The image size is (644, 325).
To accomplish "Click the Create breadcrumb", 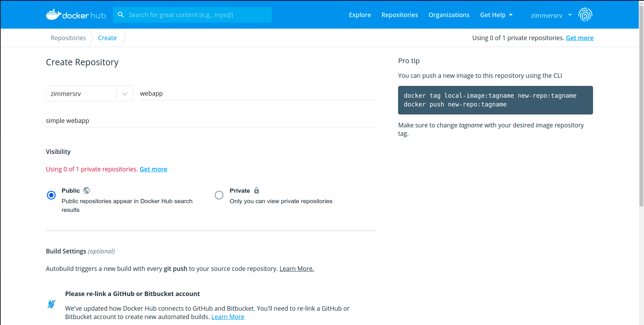I will pyautogui.click(x=107, y=38).
